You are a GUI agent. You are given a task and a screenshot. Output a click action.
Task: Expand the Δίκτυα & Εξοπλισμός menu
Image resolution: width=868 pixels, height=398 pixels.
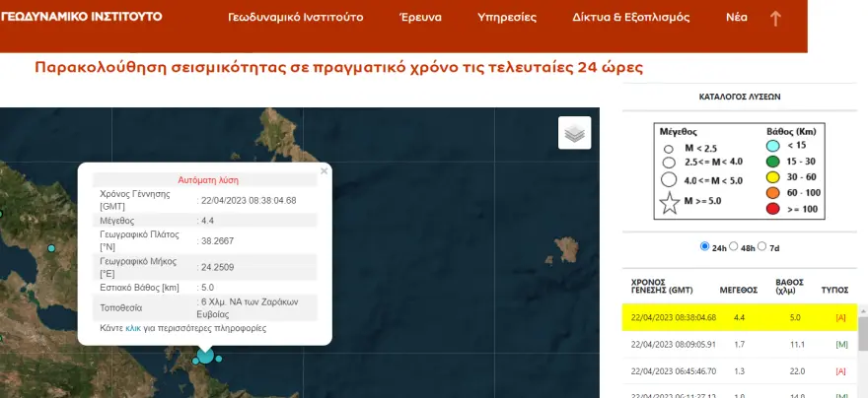tap(630, 18)
